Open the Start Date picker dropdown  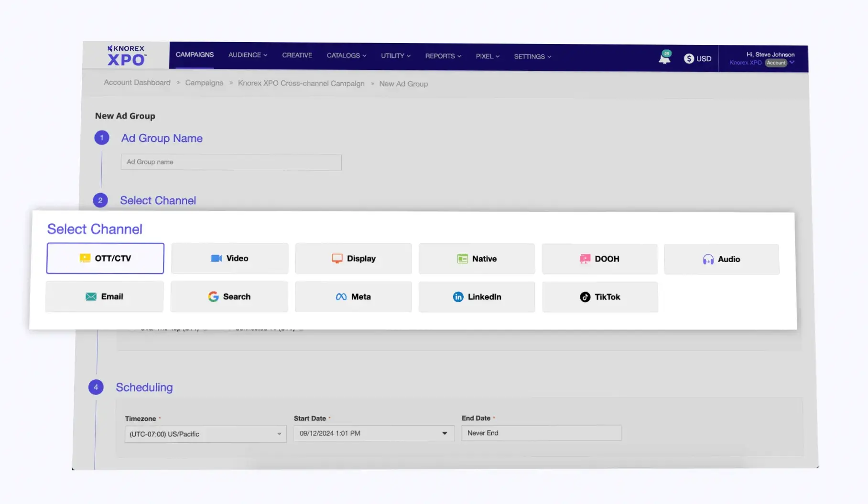(444, 433)
